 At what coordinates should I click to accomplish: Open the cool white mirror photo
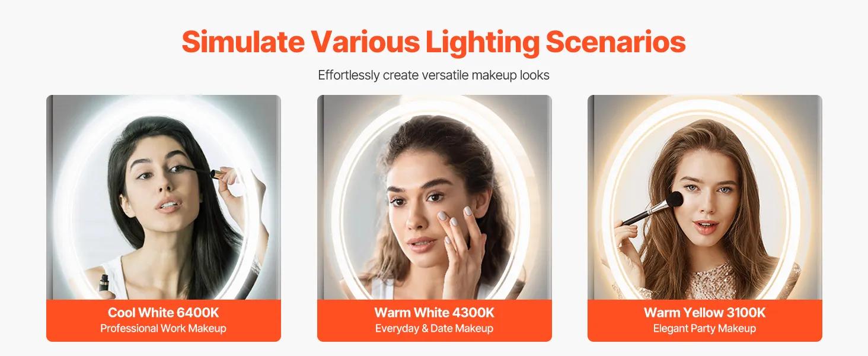pyautogui.click(x=164, y=198)
